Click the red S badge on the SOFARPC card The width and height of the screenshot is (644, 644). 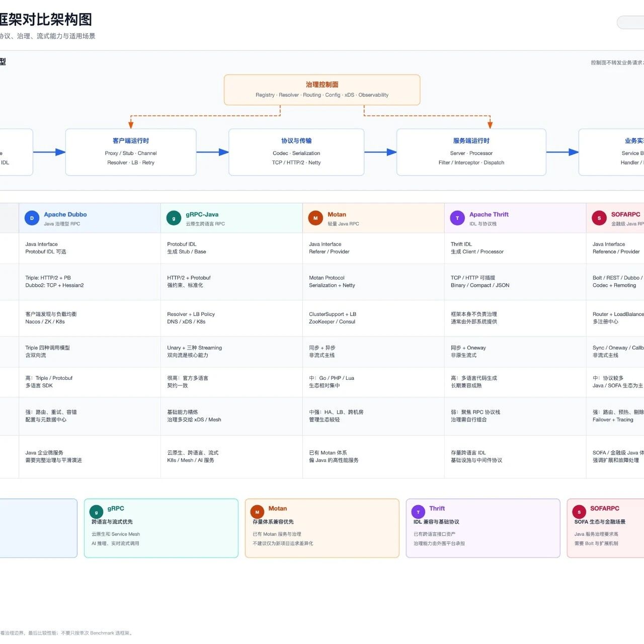(x=579, y=512)
